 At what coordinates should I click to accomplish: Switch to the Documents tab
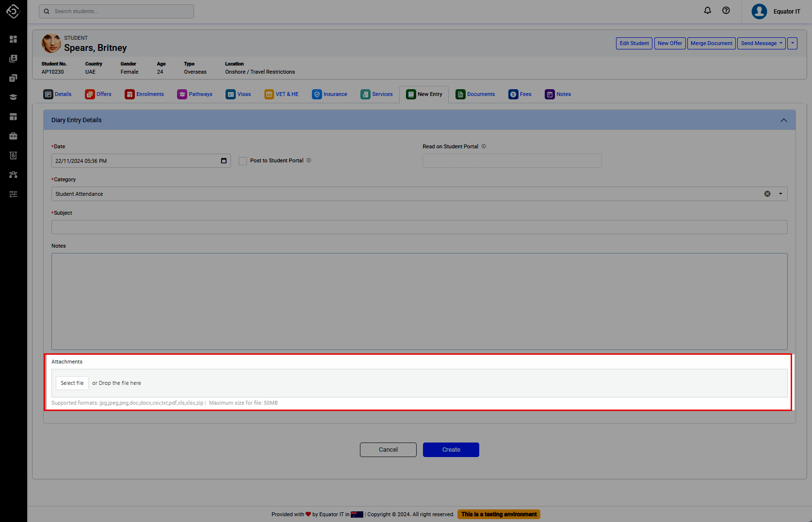(475, 94)
